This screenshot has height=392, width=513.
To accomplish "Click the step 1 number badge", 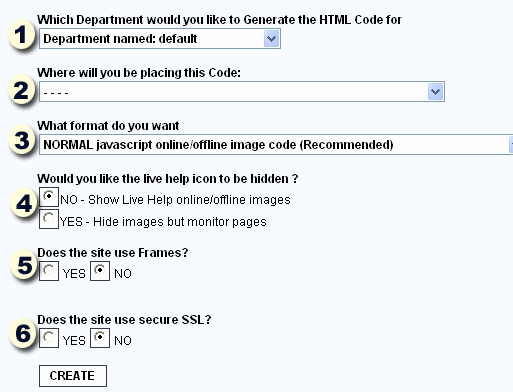I will (x=21, y=35).
